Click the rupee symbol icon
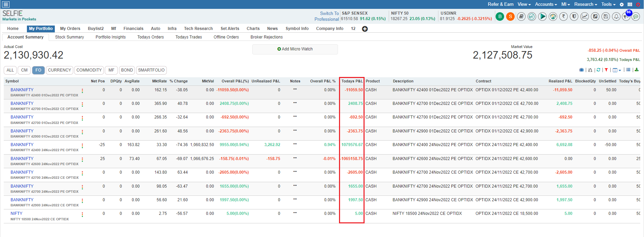Image resolution: width=644 pixels, height=237 pixels. 563,16
